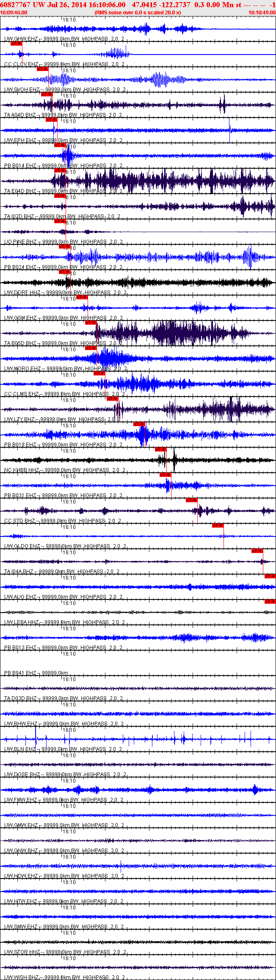Click the TA.A04D.BHZ station label
The height and width of the screenshot is (980, 276).
click(20, 115)
